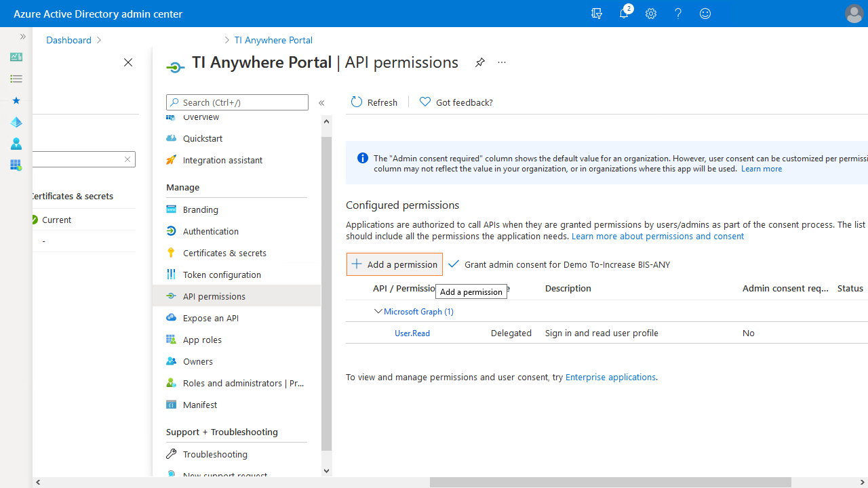Expand the left navigation with double chevron
The image size is (868, 488).
(x=22, y=37)
